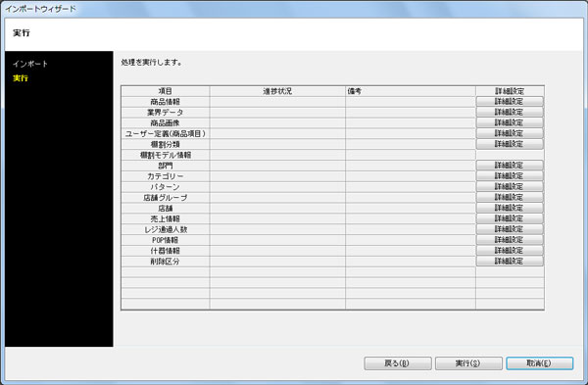Open 詳細設定 for 店舗グループ row

point(510,197)
